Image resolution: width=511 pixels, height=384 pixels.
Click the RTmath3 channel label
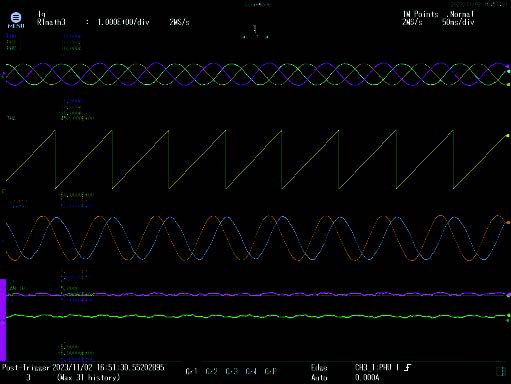(x=51, y=22)
